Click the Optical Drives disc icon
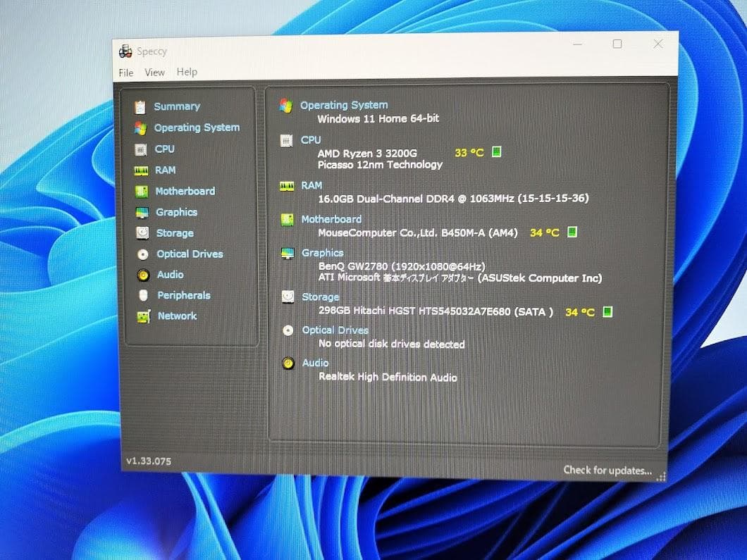This screenshot has width=747, height=560. pyautogui.click(x=144, y=254)
